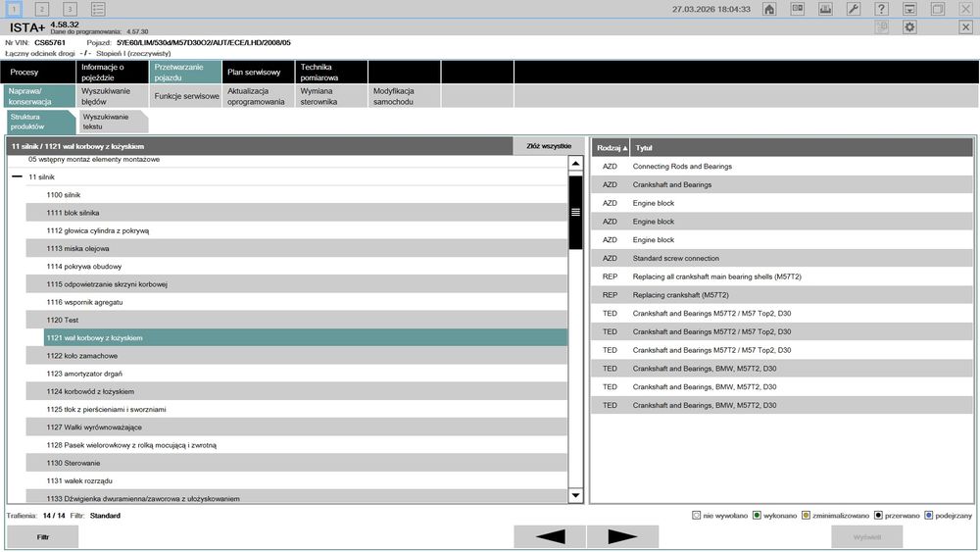The height and width of the screenshot is (552, 980).
Task: Sort the table by Rodzaj column
Action: (611, 147)
